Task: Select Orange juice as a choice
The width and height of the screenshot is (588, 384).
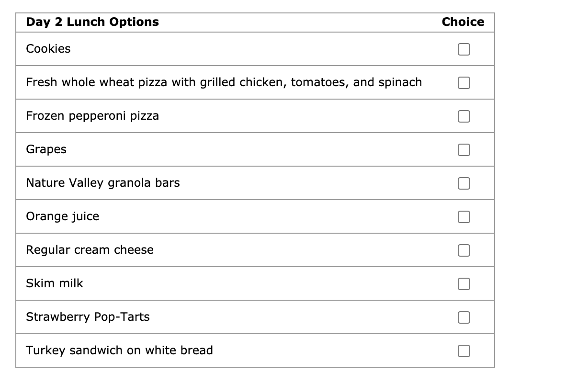Action: pos(463,216)
